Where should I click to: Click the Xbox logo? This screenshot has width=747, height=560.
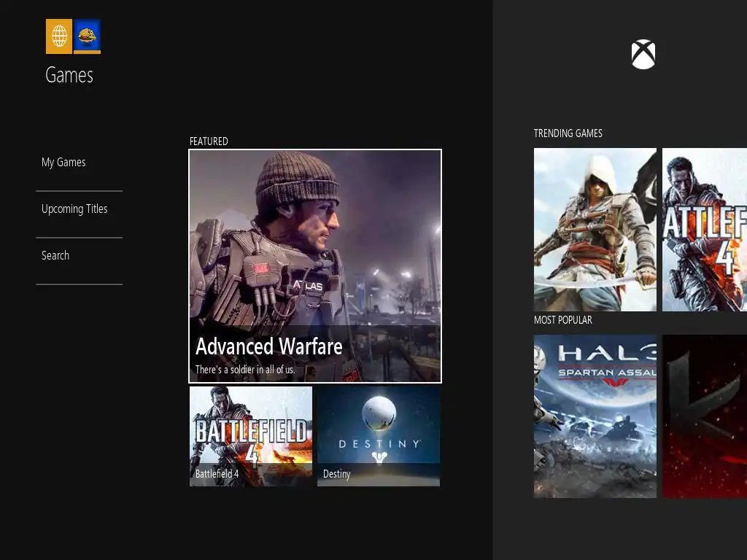[643, 54]
